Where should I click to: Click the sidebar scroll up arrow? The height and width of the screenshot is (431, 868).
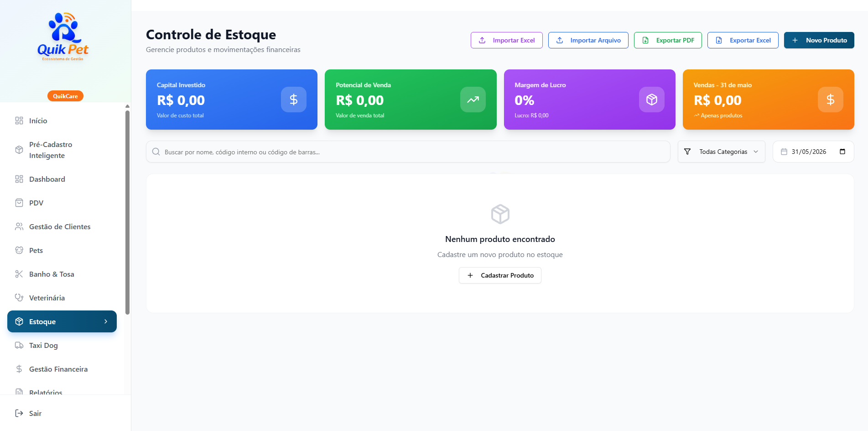(128, 106)
